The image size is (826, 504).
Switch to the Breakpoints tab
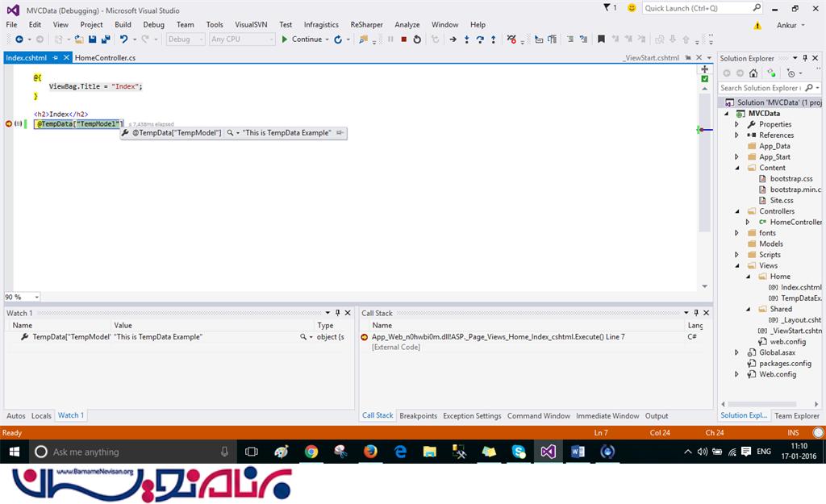pos(418,416)
